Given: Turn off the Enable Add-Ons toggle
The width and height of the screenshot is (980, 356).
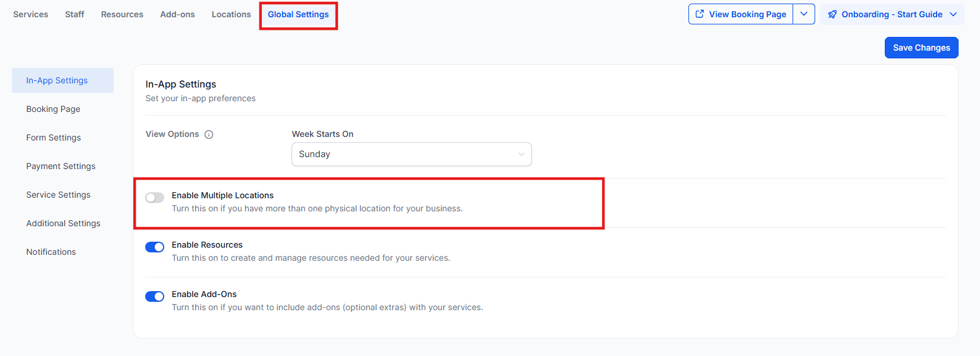Looking at the screenshot, I should click(x=155, y=296).
